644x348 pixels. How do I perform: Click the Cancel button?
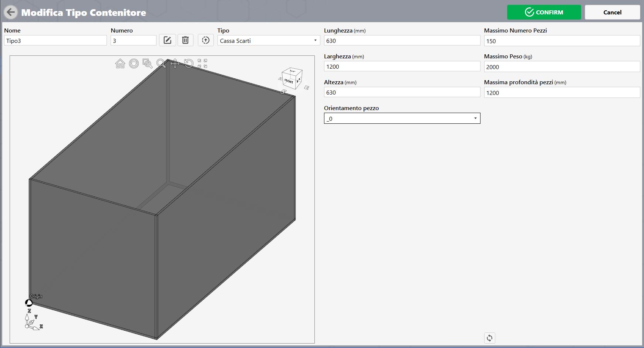(x=612, y=12)
